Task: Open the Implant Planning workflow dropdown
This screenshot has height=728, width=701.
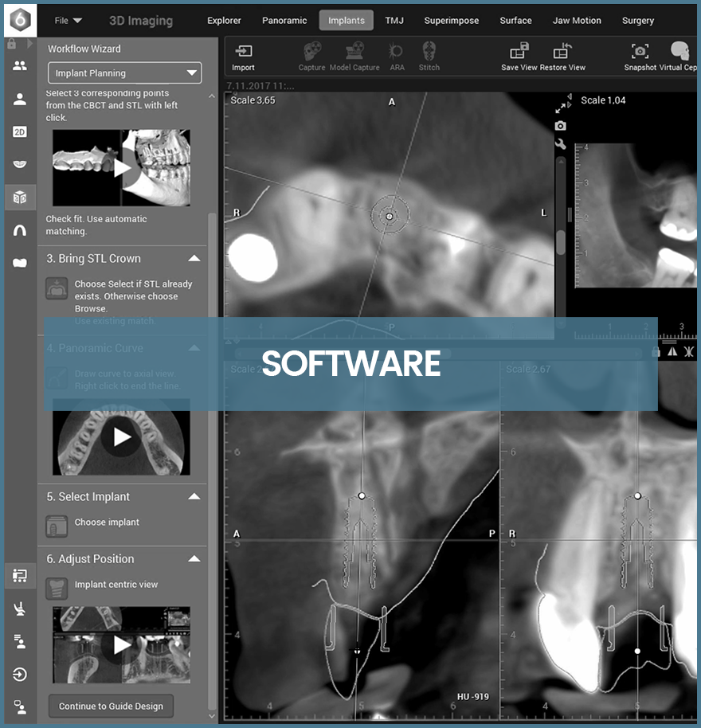Action: tap(125, 73)
